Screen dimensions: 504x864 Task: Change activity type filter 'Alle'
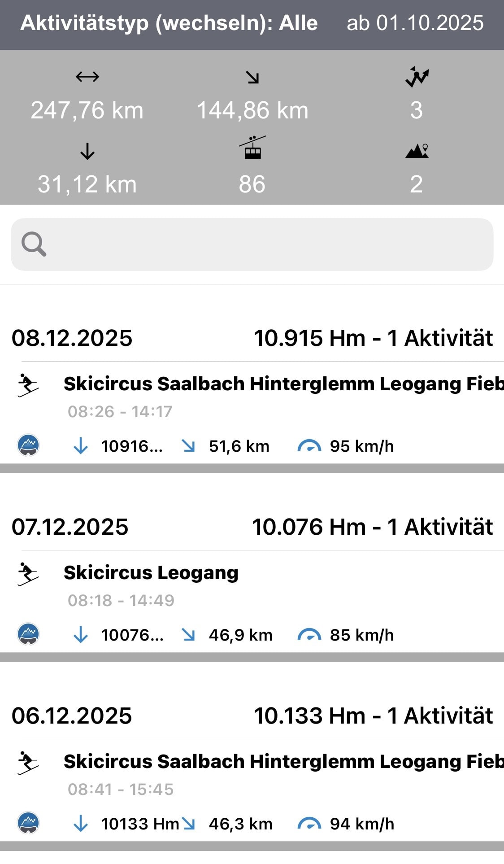[x=169, y=23]
